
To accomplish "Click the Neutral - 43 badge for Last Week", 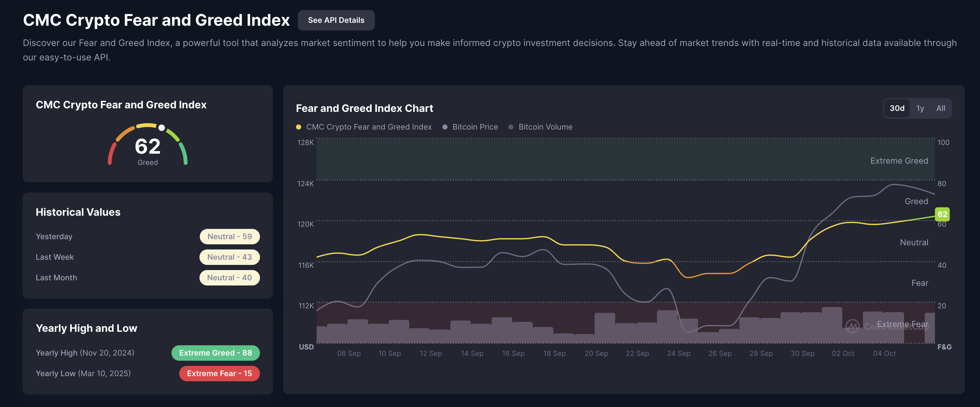I will pos(229,257).
